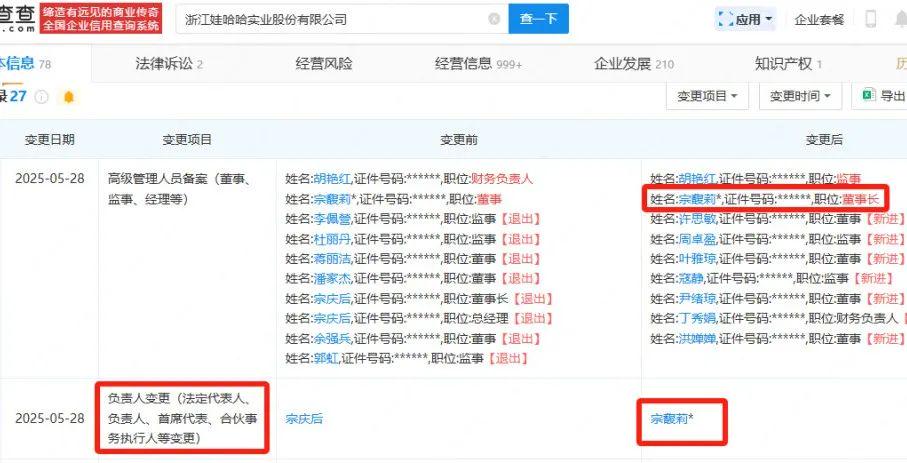Click the record count number 27
Viewport: 907px width, 463px height.
click(18, 96)
